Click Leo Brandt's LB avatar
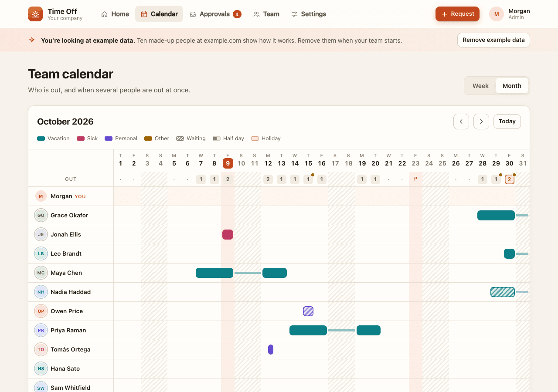This screenshot has height=392, width=558. point(41,253)
